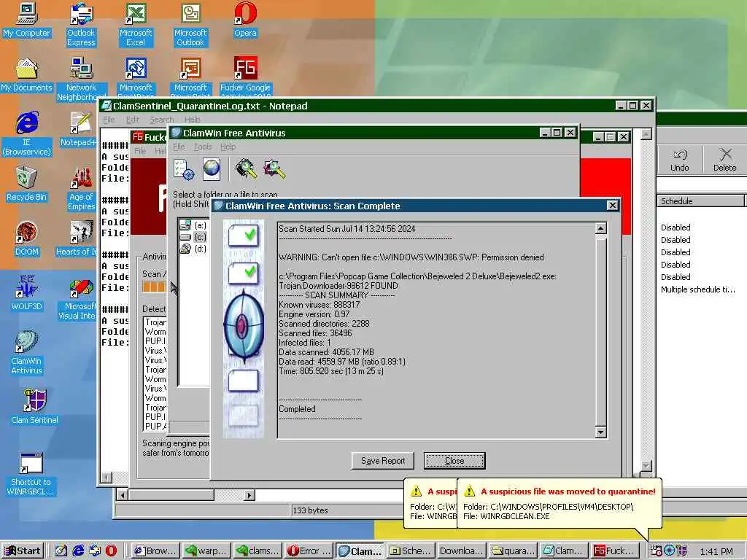Image resolution: width=747 pixels, height=560 pixels.
Task: Open Notepad++ desktop shortcut
Action: 80,129
